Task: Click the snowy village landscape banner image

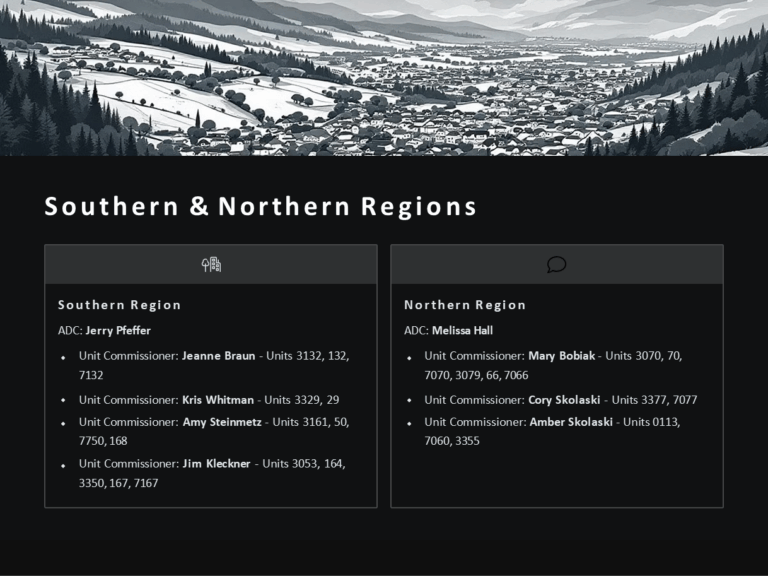Action: point(384,77)
